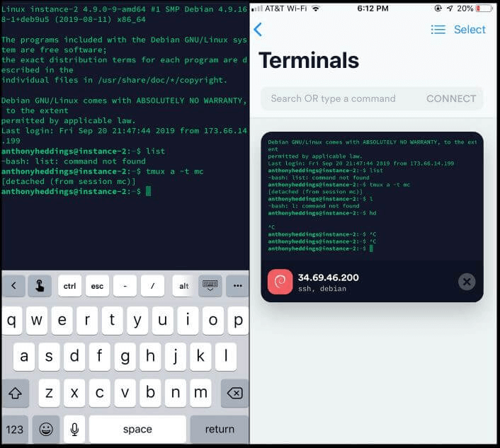This screenshot has height=448, width=500.
Task: Tap the m key
Action: point(200,394)
